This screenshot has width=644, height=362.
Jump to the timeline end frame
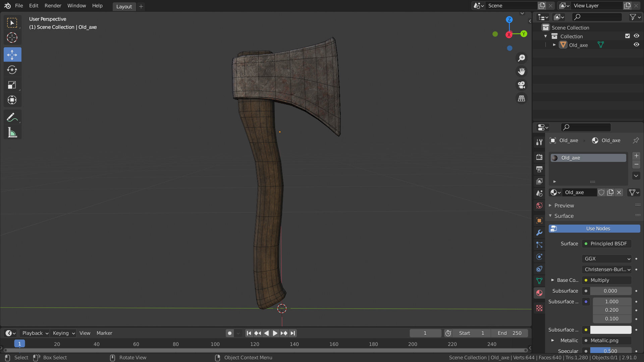point(293,333)
